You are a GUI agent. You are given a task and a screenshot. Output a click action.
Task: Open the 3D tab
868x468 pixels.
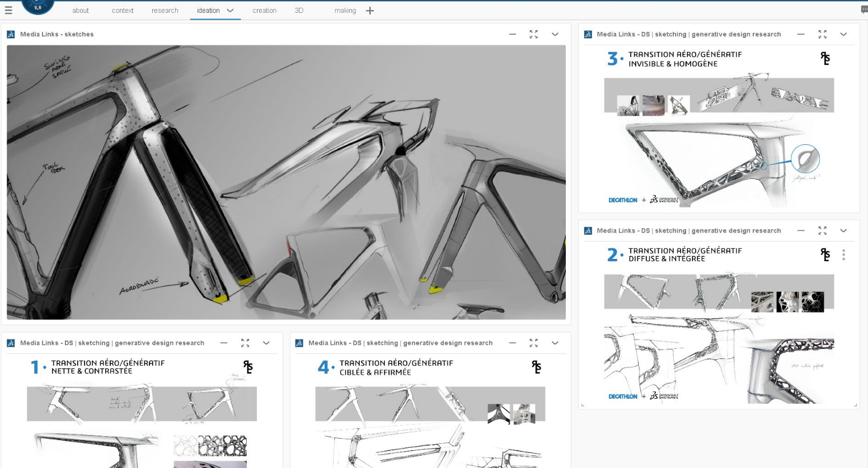coord(299,11)
